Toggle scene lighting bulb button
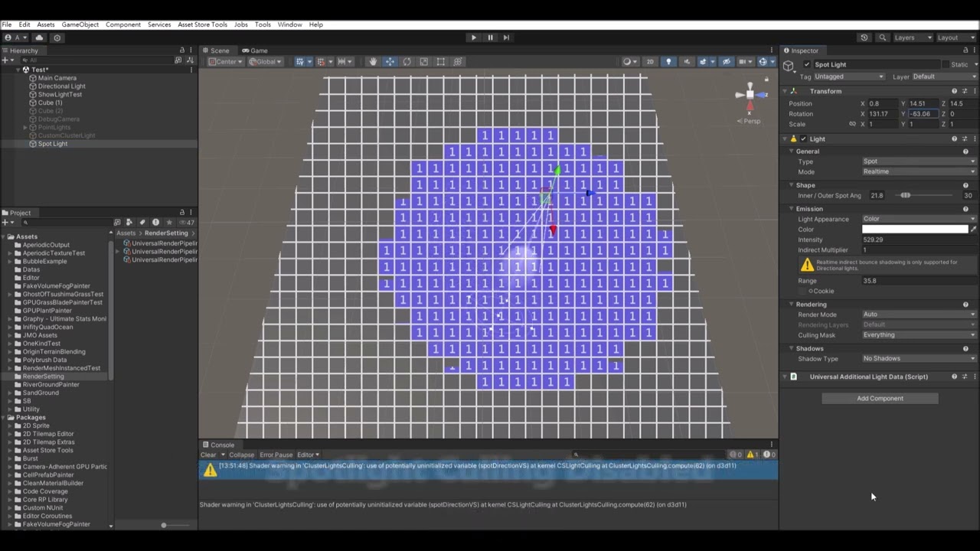The height and width of the screenshot is (551, 980). pyautogui.click(x=668, y=62)
